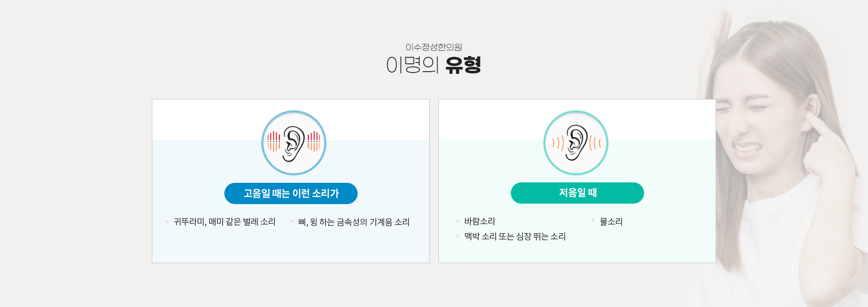Image resolution: width=868 pixels, height=307 pixels.
Task: Click the low-pitch ear icon with orange sound waves
Action: (x=576, y=143)
